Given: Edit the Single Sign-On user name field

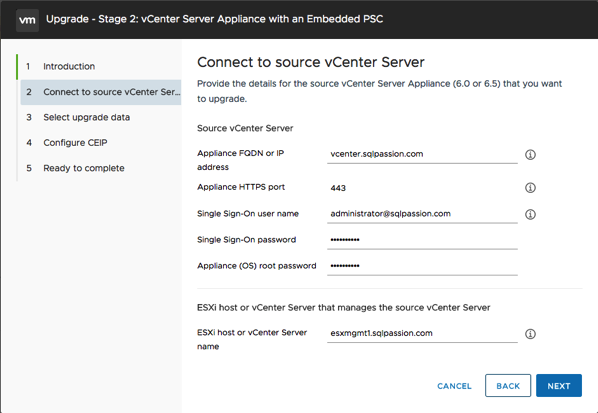Looking at the screenshot, I should pyautogui.click(x=422, y=214).
